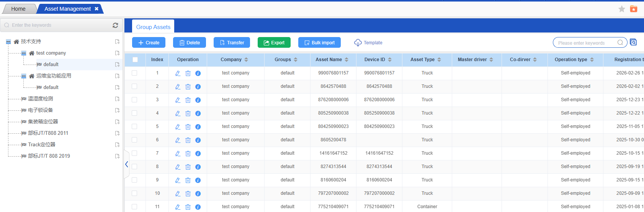Click the refresh icon beside tree search
The image size is (644, 212).
coord(115,25)
